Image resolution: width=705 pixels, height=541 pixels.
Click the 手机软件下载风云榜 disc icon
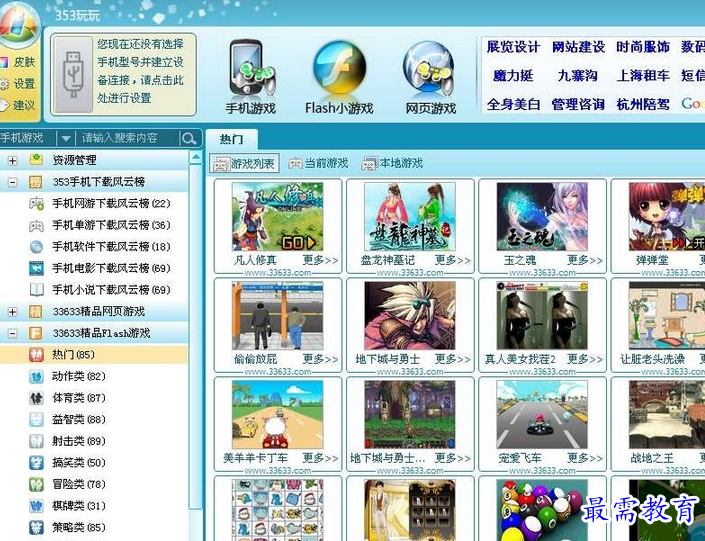36,246
